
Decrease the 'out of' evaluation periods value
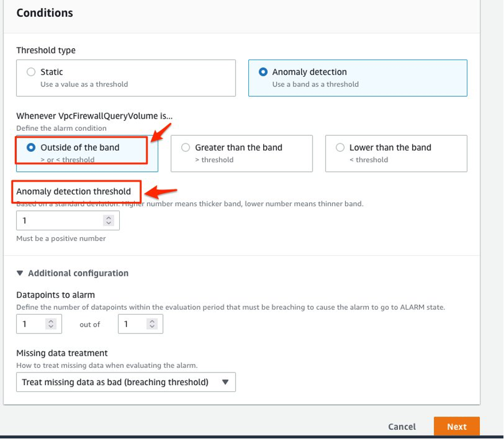tap(153, 326)
